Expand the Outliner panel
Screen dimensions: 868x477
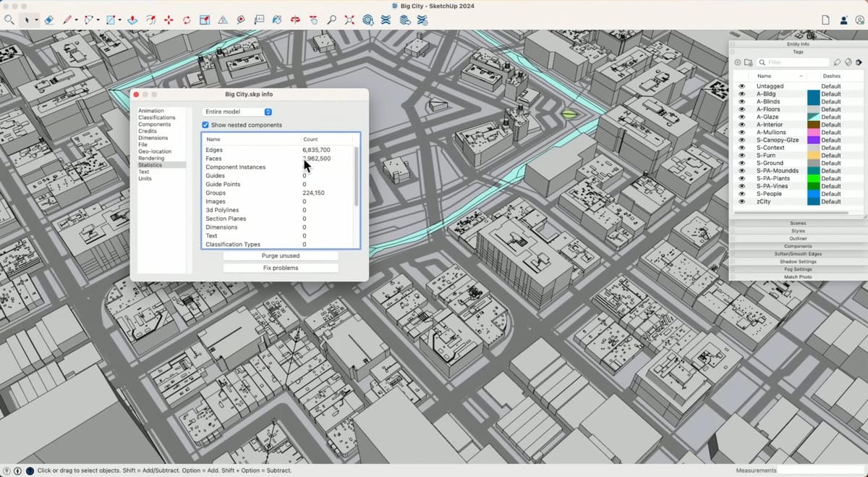pos(798,239)
